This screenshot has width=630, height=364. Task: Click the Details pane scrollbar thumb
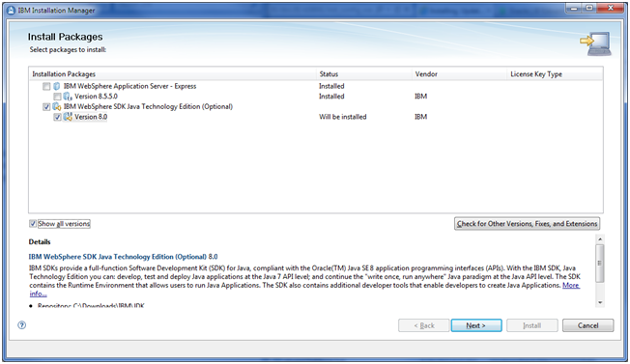pos(600,264)
